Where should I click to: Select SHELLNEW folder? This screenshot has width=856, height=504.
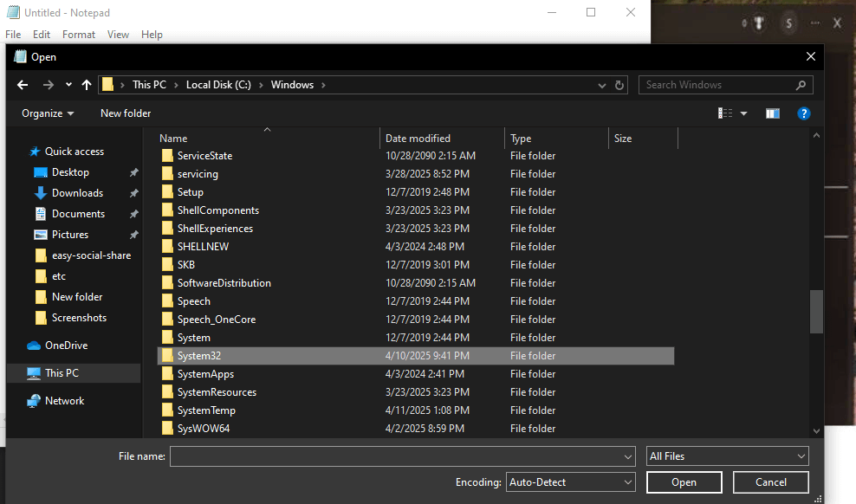point(203,247)
